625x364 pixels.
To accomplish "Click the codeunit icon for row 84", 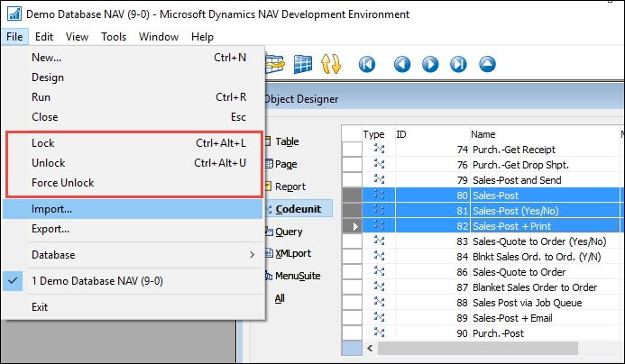I will pos(379,256).
